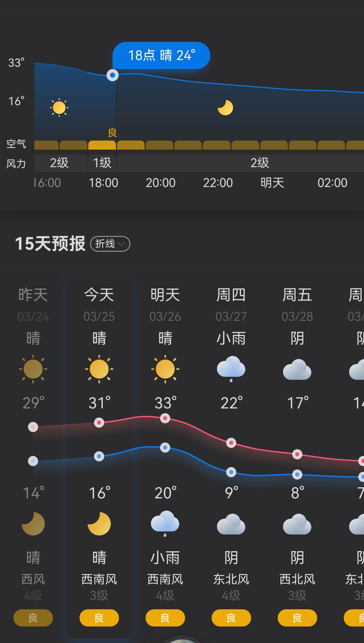Tap the sun icon in hourly chart
Image resolution: width=364 pixels, height=643 pixels.
coord(59,108)
